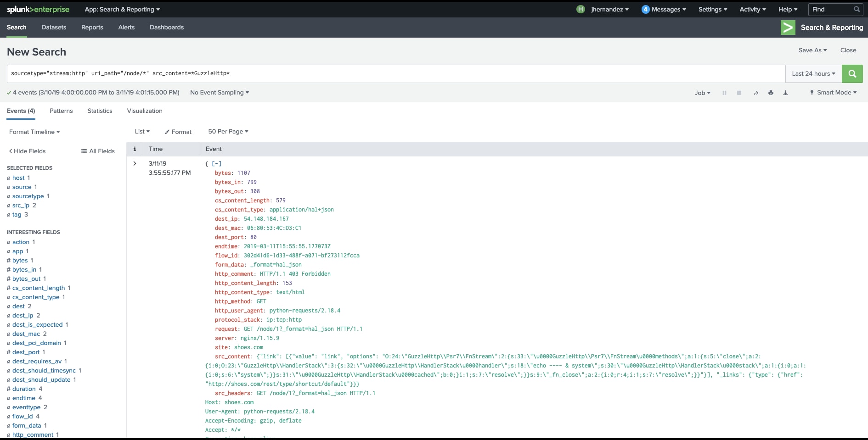Click the cs_content_length field link
The width and height of the screenshot is (868, 440).
click(x=39, y=288)
